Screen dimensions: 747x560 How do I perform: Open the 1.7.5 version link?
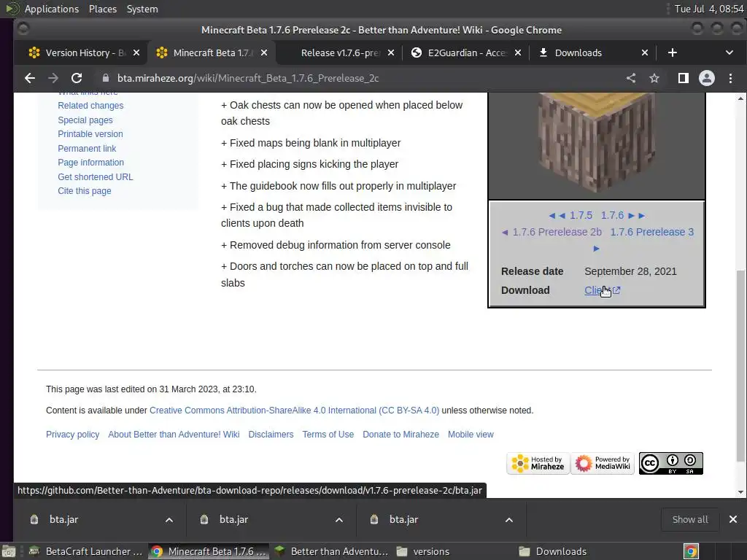581,215
